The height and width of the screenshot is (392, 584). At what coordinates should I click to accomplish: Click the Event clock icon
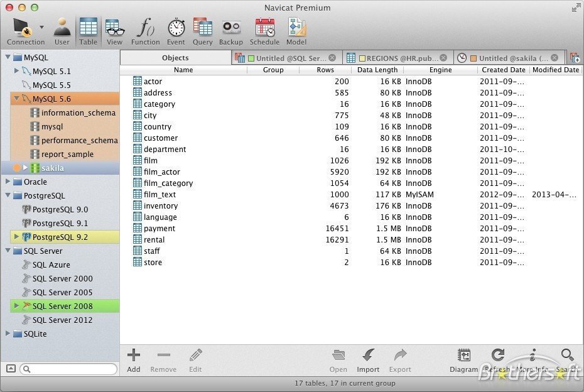click(176, 28)
